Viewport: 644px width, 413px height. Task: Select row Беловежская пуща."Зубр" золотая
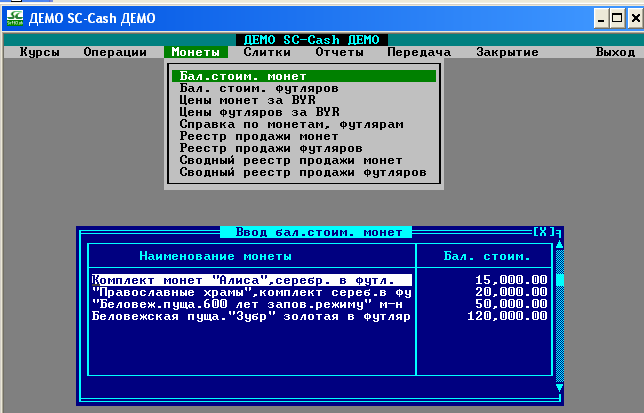251,316
